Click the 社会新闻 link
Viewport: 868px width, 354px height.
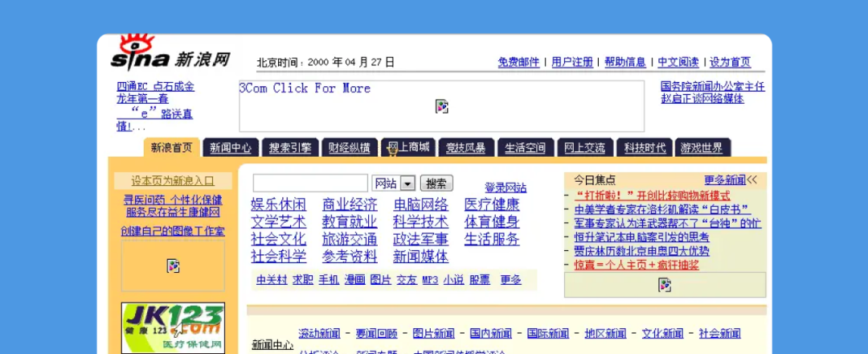719,334
